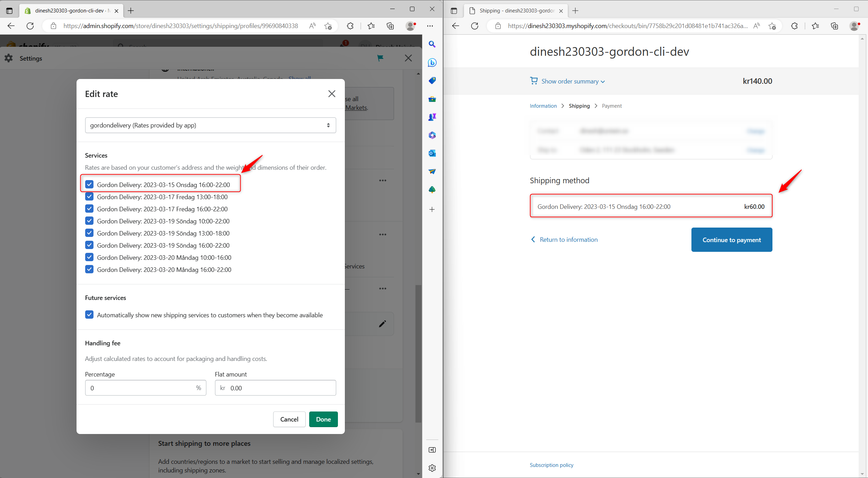868x478 pixels.
Task: Toggle automatically show new shipping services
Action: (x=89, y=315)
